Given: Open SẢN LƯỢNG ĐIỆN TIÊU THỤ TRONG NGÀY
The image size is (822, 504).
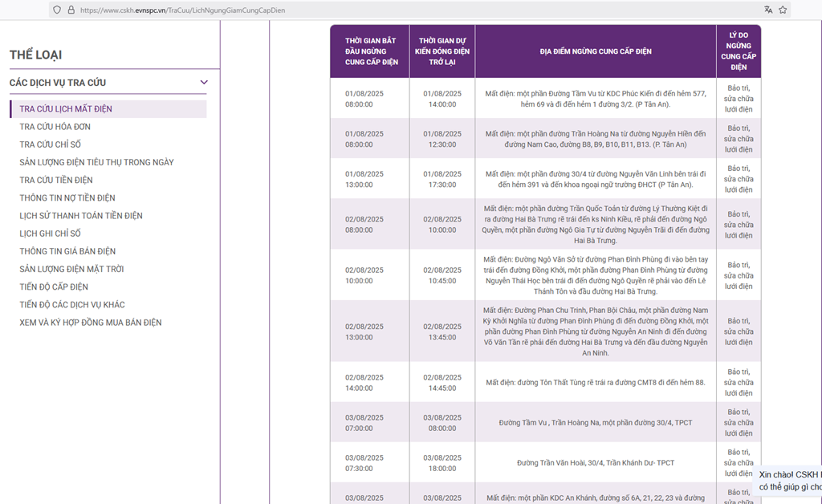Looking at the screenshot, I should coord(96,162).
